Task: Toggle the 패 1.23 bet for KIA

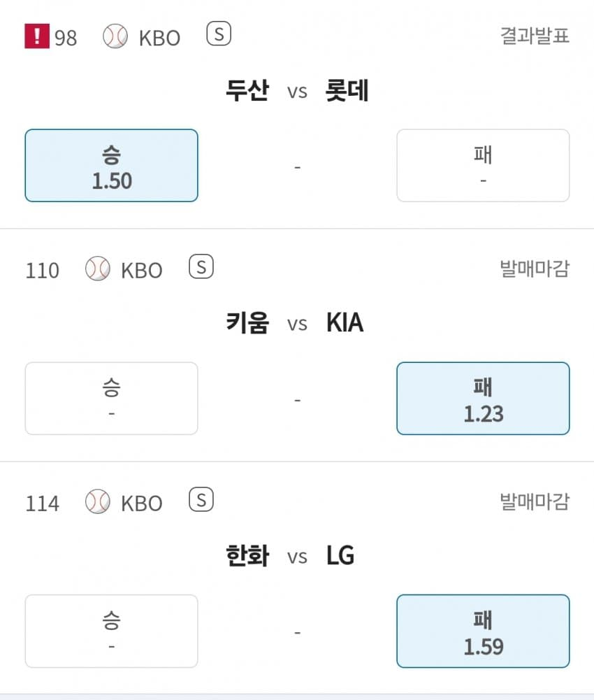Action: [x=483, y=399]
